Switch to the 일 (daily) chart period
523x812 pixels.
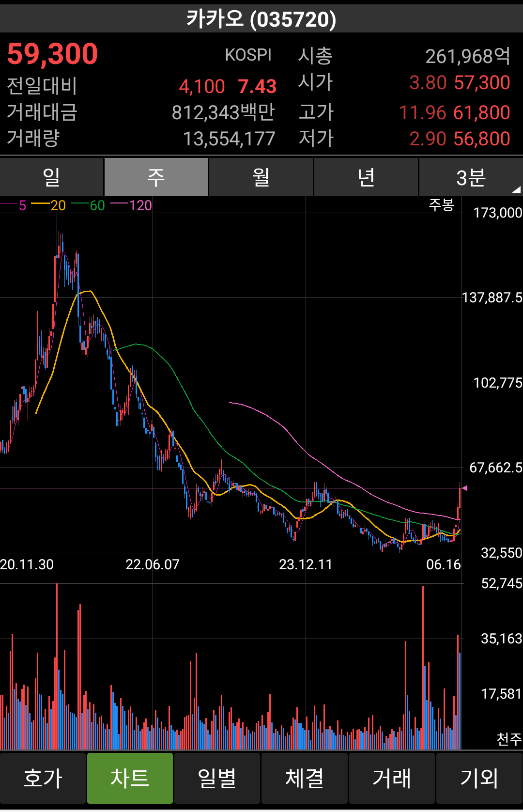tap(51, 177)
